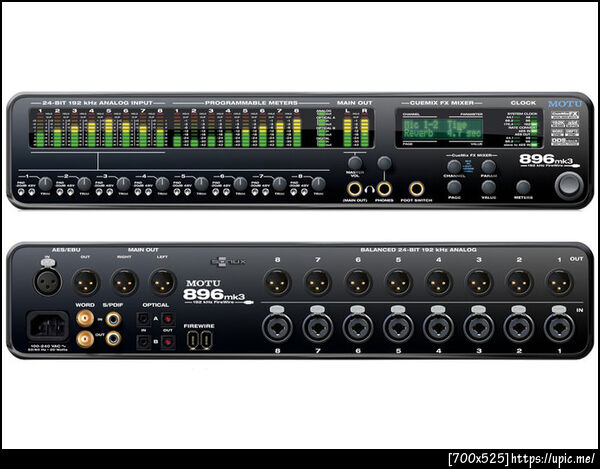Click the METERS knob
Viewport: 600px width, 469px height.
pyautogui.click(x=523, y=187)
